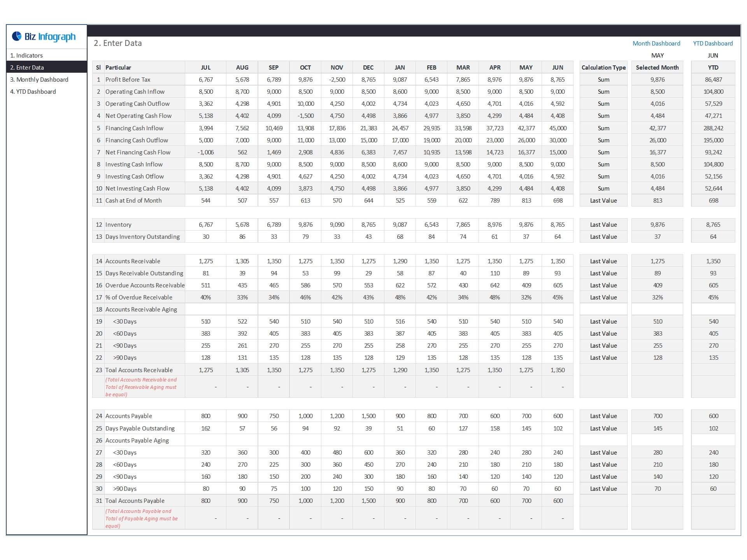The width and height of the screenshot is (747, 560).
Task: Select the Inventory row label
Action: click(x=118, y=224)
